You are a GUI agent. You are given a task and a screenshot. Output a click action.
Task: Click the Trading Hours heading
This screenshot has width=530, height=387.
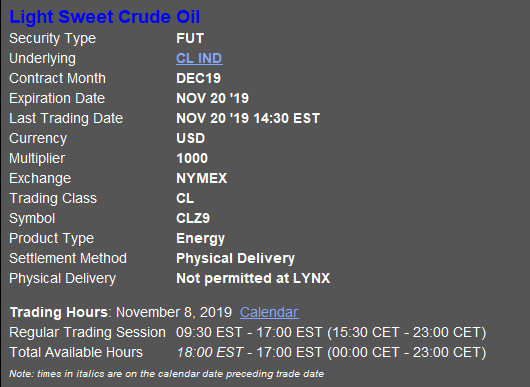[59, 312]
